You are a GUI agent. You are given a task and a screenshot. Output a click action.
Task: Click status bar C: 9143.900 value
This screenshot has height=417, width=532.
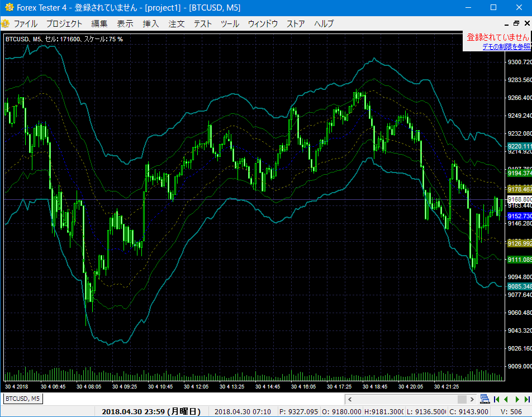pyautogui.click(x=468, y=412)
